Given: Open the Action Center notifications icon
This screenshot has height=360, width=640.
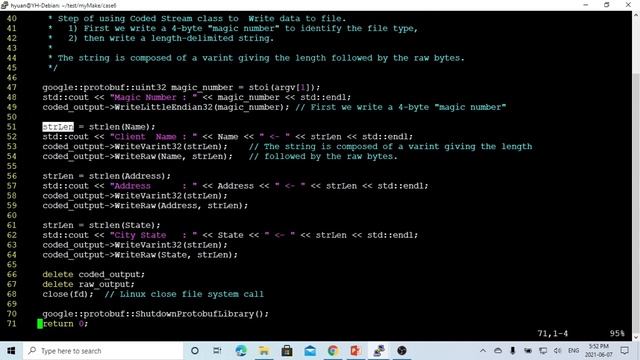Looking at the screenshot, I should click(x=624, y=351).
